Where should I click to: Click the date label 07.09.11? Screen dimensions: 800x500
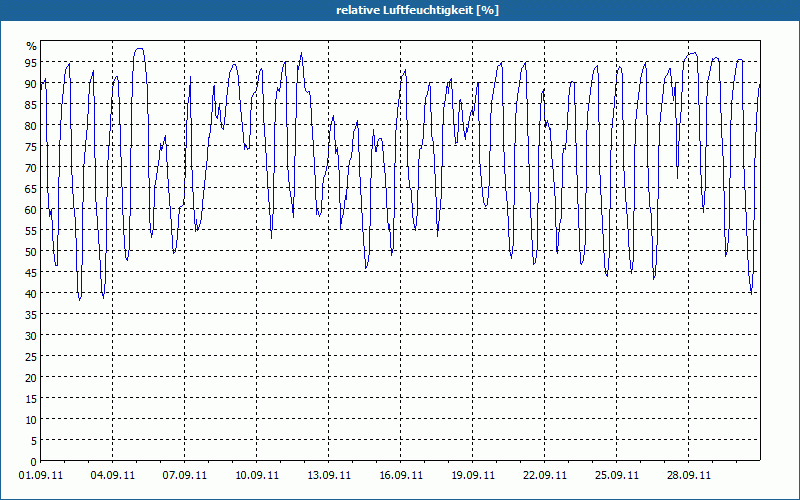[185, 475]
